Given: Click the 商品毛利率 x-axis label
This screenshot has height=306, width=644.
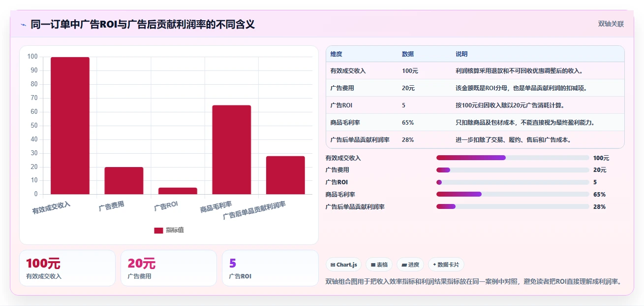Looking at the screenshot, I should (216, 206).
